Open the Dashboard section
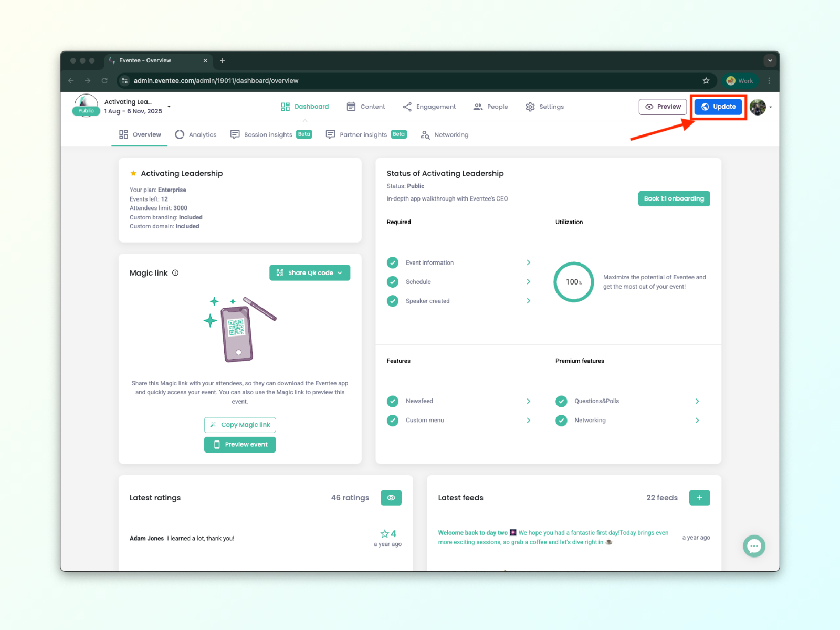840x630 pixels. tap(305, 107)
